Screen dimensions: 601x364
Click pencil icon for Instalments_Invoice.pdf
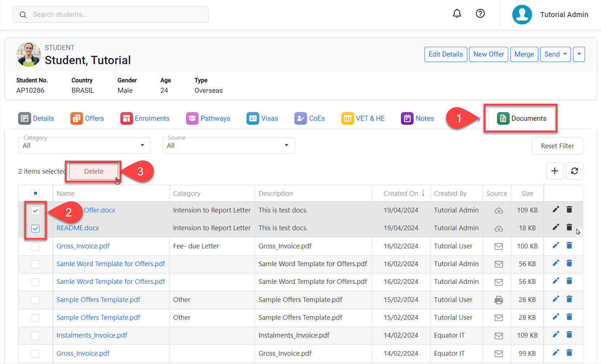point(556,335)
